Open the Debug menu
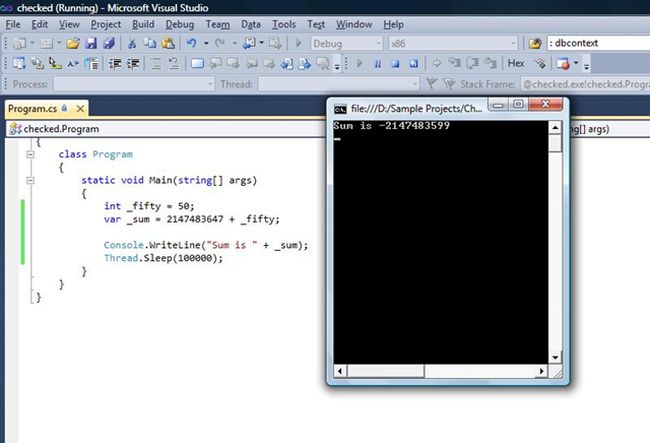Image resolution: width=650 pixels, height=443 pixels. (179, 24)
